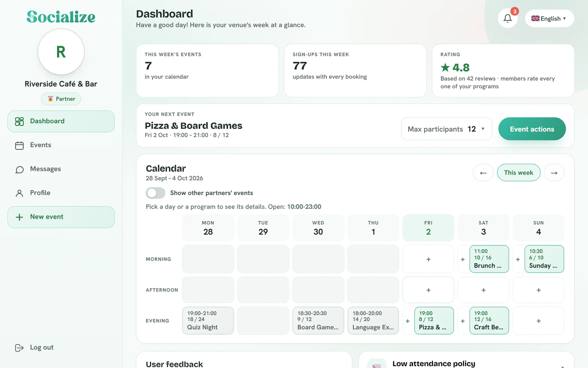Screen dimensions: 588x368
Task: Click the Messages speech bubble icon
Action: click(19, 169)
